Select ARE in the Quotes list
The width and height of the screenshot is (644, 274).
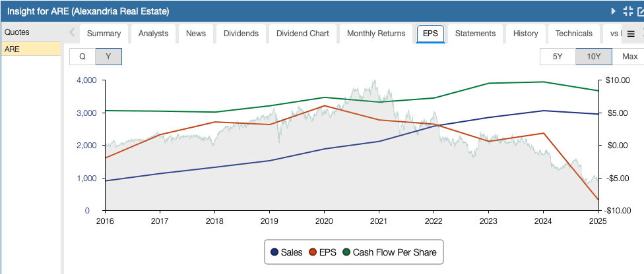[x=31, y=49]
